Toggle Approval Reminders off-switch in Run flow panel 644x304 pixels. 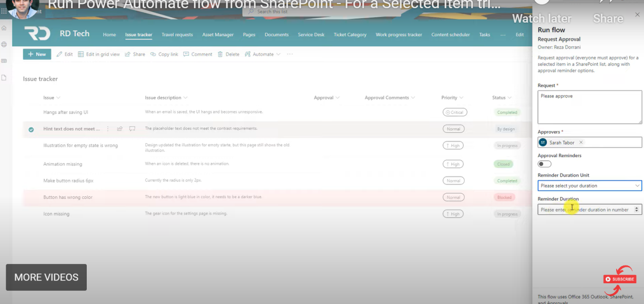(x=544, y=164)
